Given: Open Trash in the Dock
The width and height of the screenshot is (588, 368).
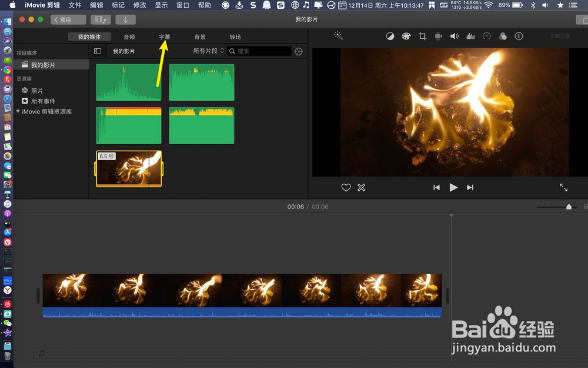Looking at the screenshot, I should click(x=8, y=356).
